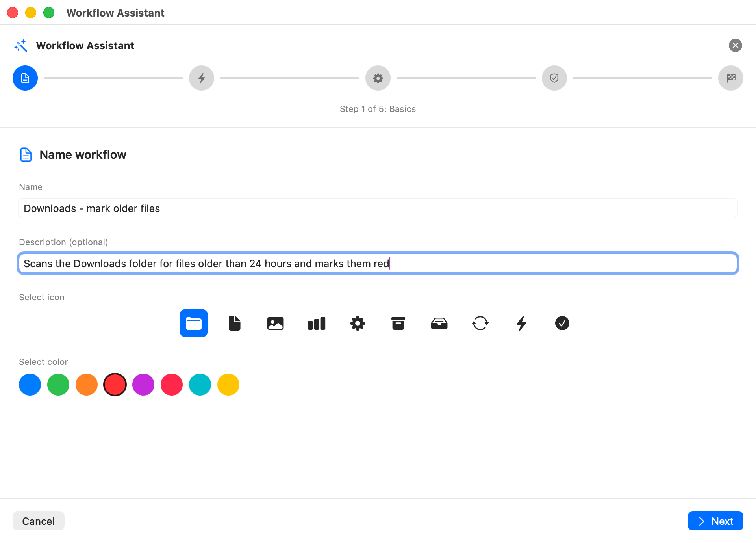
Task: Pick the lightning bolt icon in icon picker
Action: [x=521, y=323]
